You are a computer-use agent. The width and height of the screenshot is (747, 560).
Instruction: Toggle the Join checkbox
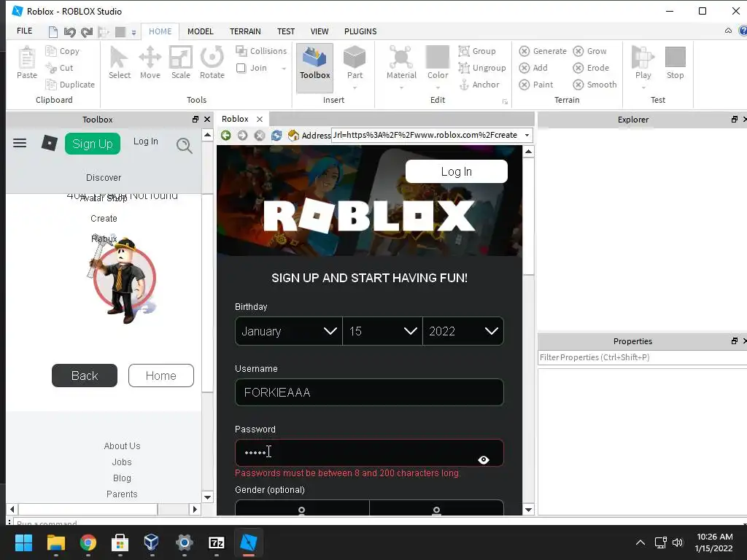241,68
